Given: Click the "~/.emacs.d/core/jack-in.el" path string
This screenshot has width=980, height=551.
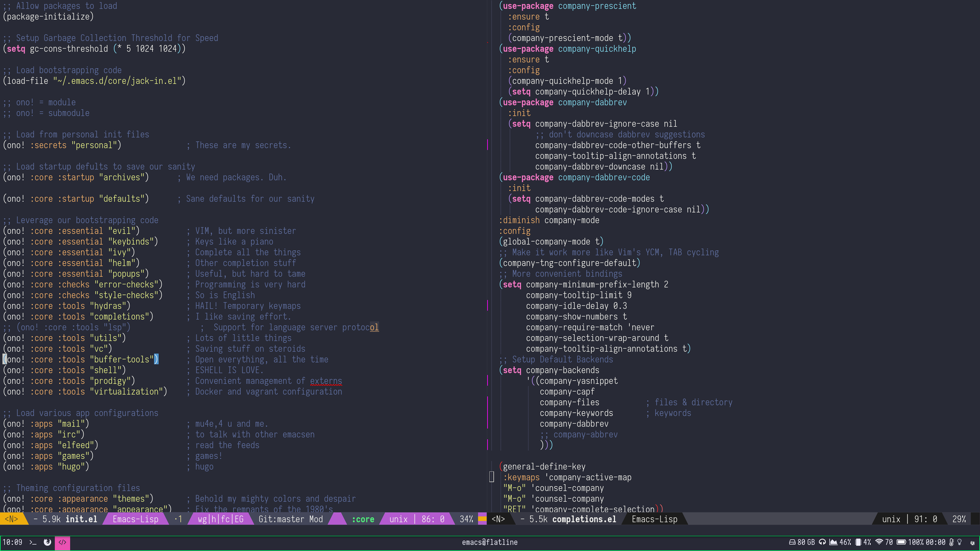Looking at the screenshot, I should [x=117, y=81].
